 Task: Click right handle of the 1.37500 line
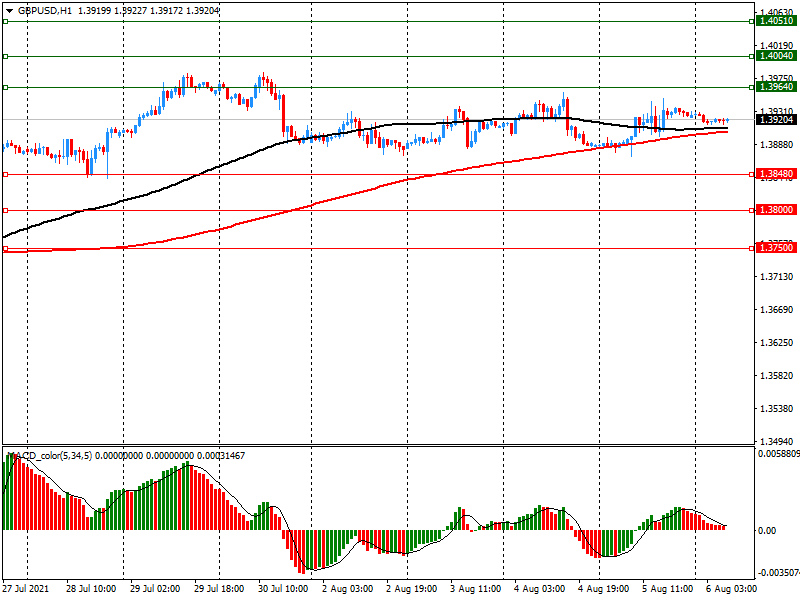pyautogui.click(x=752, y=248)
